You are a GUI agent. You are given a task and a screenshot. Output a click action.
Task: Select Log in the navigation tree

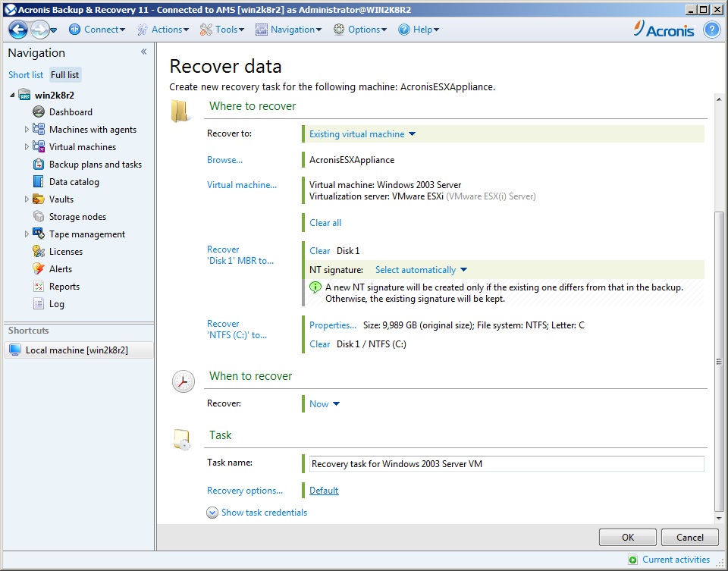[x=57, y=304]
